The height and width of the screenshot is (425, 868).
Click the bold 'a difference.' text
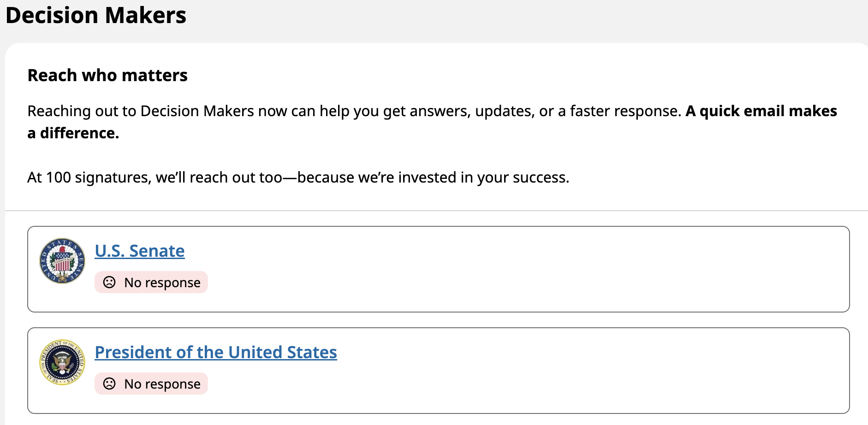click(x=73, y=133)
